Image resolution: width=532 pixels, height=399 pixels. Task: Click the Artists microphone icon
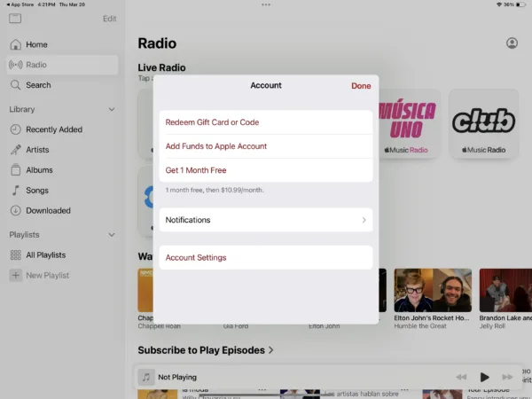tap(15, 150)
